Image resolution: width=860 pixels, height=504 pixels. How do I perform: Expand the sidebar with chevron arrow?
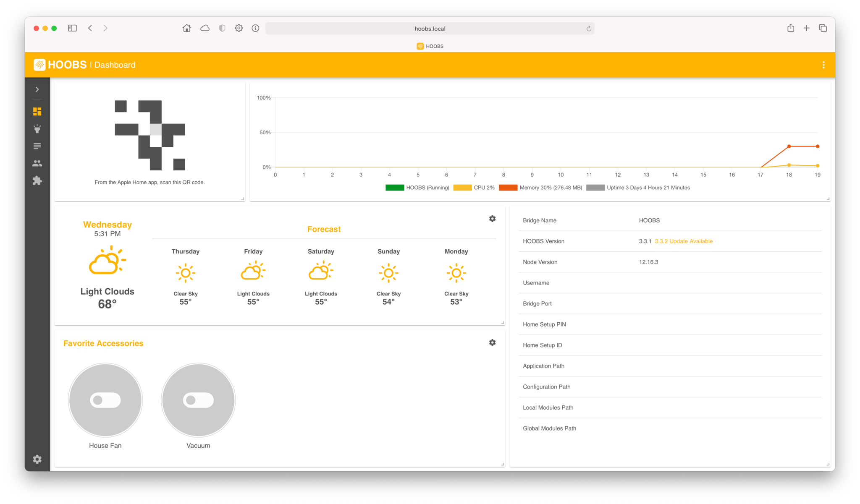[37, 89]
